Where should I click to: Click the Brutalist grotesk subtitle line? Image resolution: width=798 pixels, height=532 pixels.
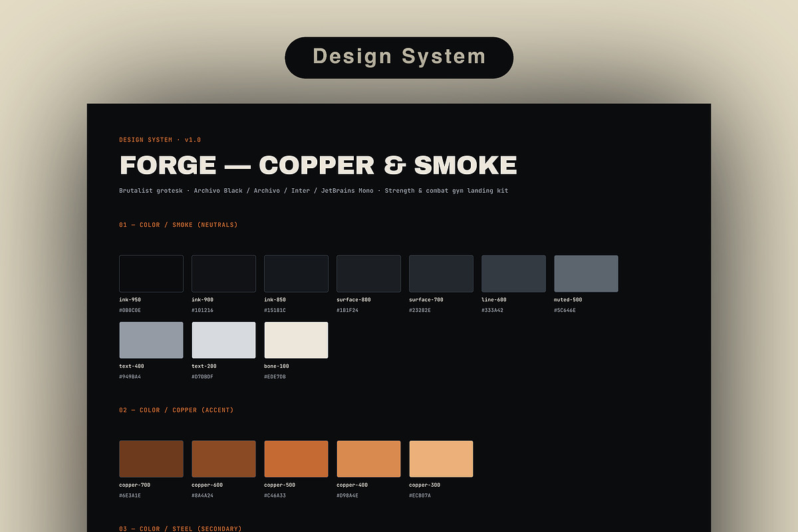coord(314,191)
